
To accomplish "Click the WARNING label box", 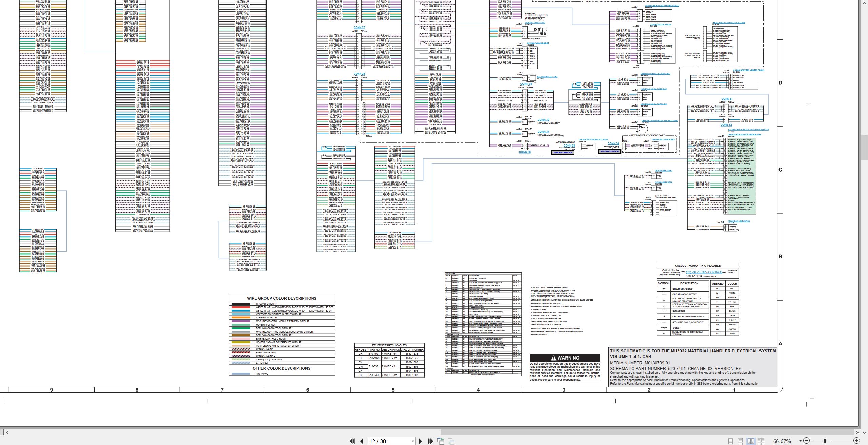I will pyautogui.click(x=565, y=358).
